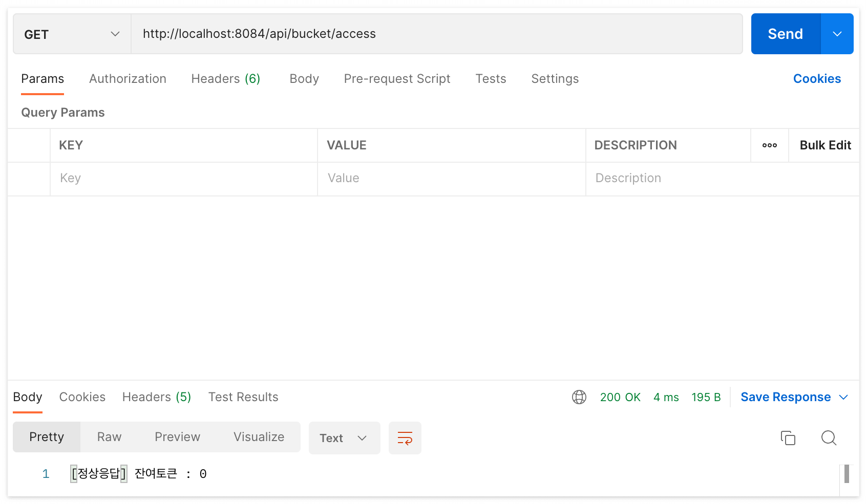Viewport: 867px width, 504px height.
Task: Open the GET method dropdown
Action: click(72, 34)
